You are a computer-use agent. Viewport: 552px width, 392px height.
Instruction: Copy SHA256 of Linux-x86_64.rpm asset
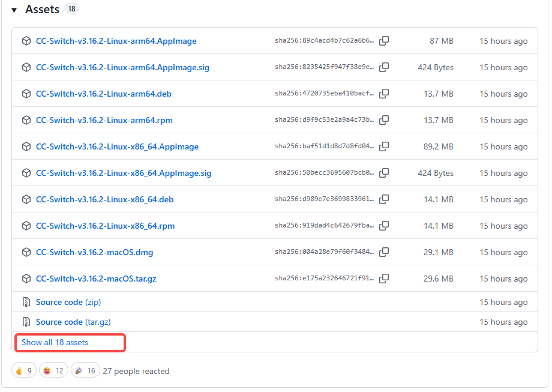(x=384, y=226)
